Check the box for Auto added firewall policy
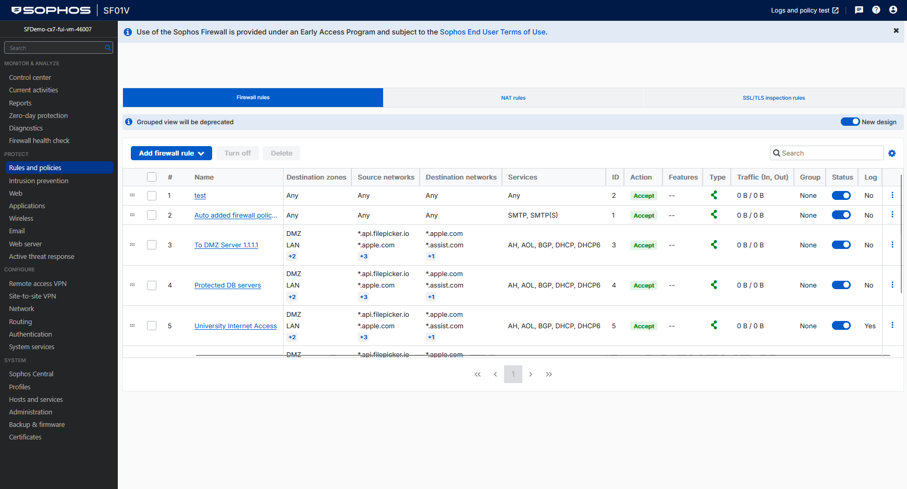This screenshot has height=489, width=907. [x=152, y=215]
